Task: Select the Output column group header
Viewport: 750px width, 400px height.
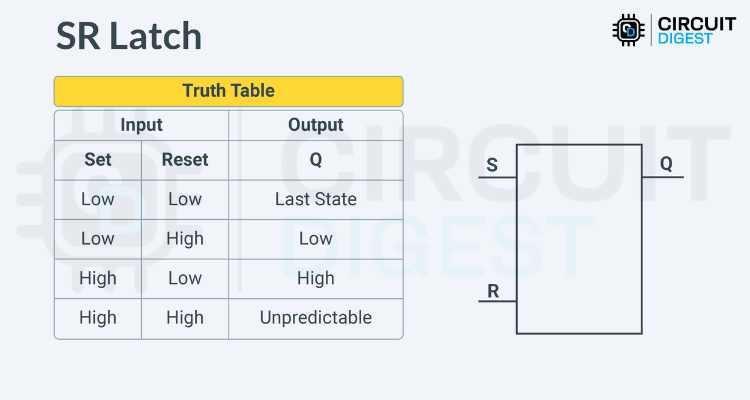Action: click(315, 125)
